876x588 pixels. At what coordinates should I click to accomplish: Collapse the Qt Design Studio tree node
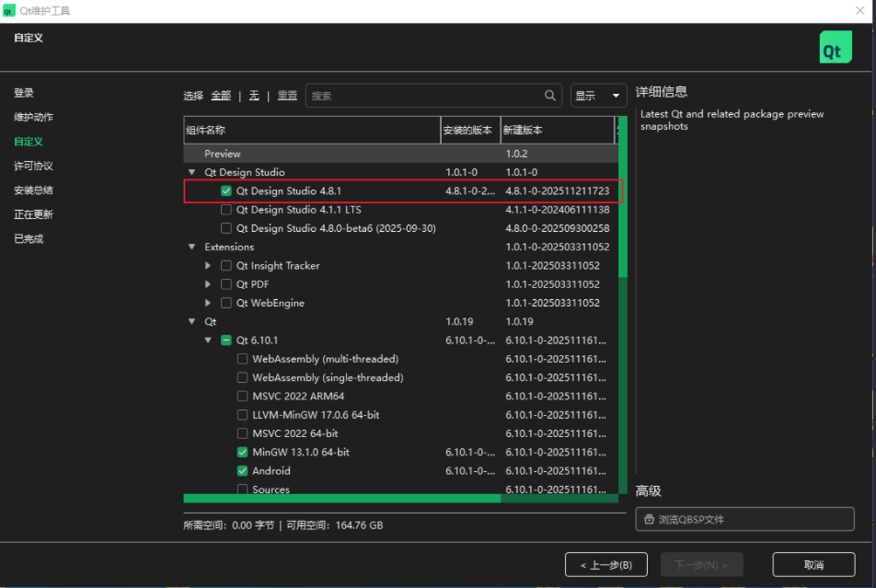coord(191,172)
